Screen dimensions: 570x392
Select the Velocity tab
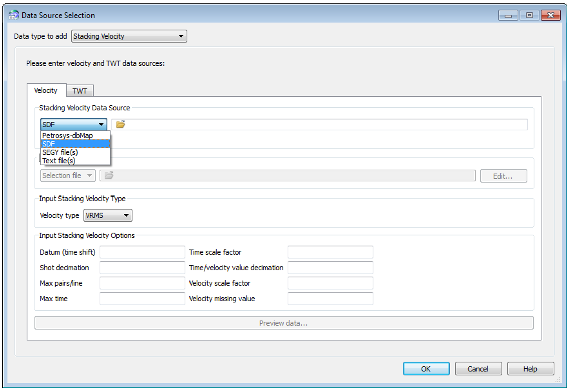pos(46,90)
